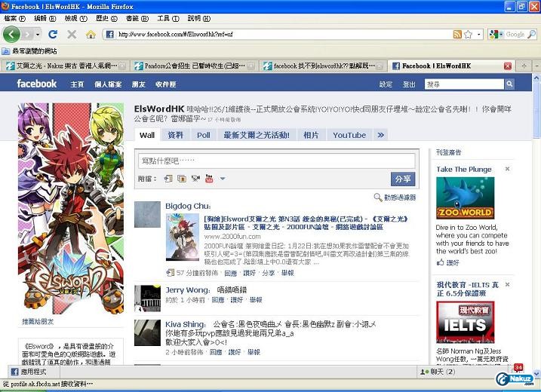
Task: Open the Google search engine dropdown
Action: pos(497,35)
